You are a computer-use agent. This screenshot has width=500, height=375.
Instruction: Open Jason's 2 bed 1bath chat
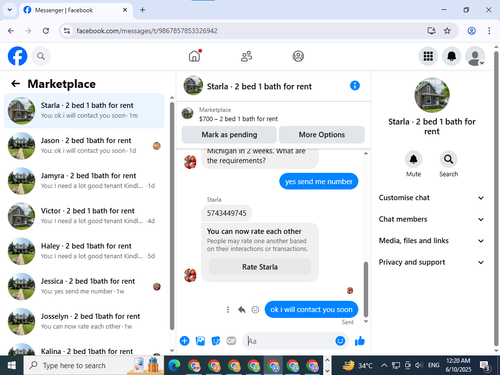pyautogui.click(x=84, y=146)
